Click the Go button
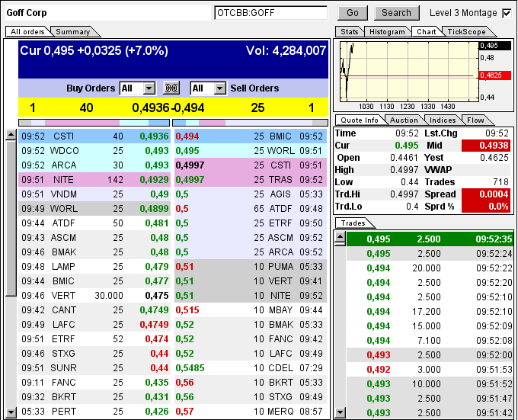Image resolution: width=518 pixels, height=420 pixels. point(353,13)
